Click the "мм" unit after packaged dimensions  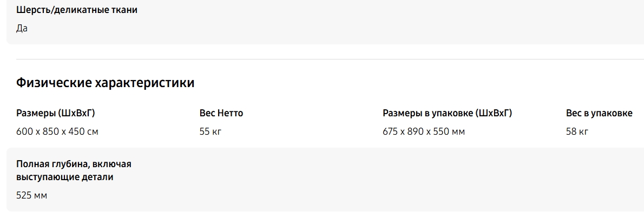pos(458,131)
